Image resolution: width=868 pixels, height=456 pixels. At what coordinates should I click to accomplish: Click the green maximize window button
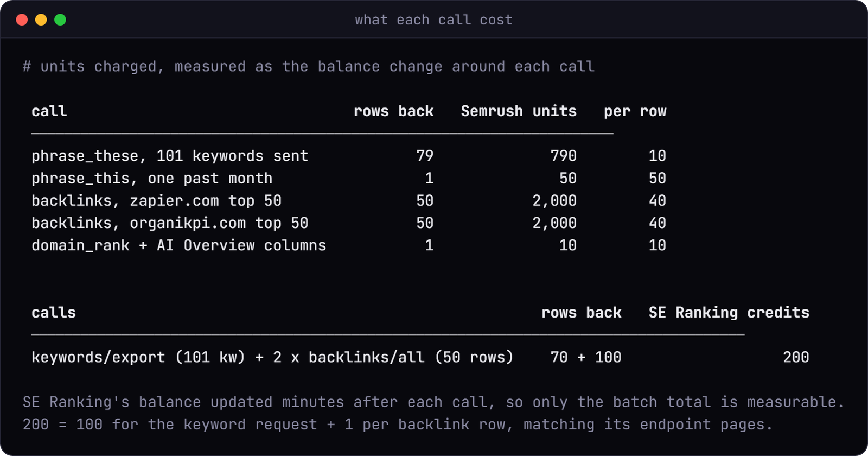(60, 20)
